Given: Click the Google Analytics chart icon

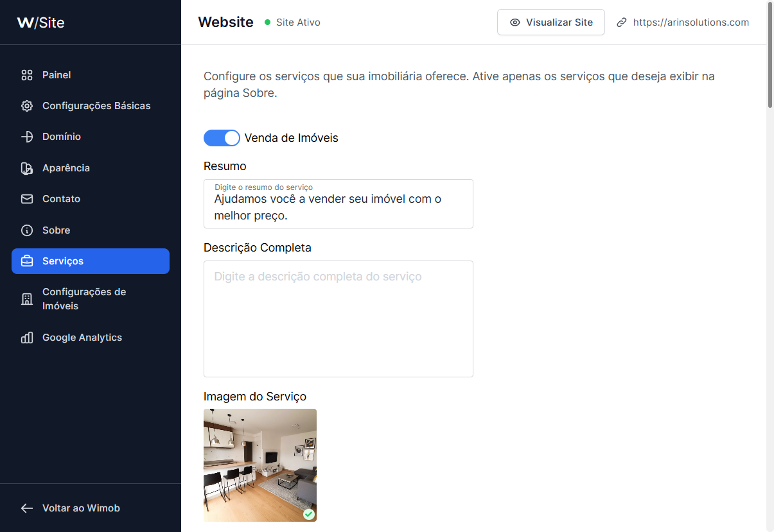Looking at the screenshot, I should pos(27,338).
